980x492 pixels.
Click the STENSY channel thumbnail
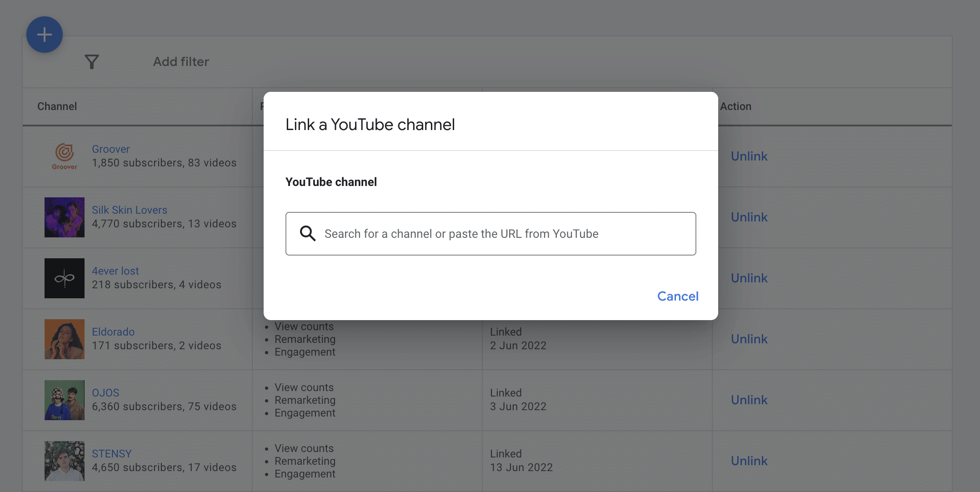coord(65,461)
